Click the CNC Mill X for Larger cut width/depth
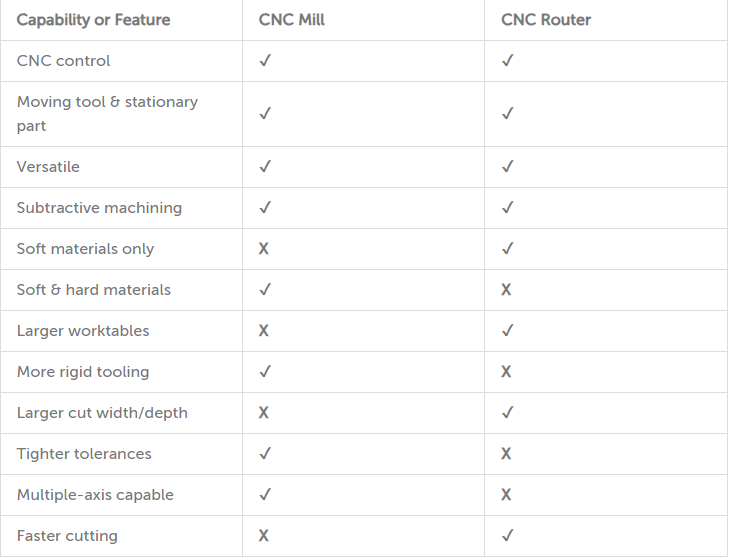Screen dimensions: 729x558 tap(264, 412)
